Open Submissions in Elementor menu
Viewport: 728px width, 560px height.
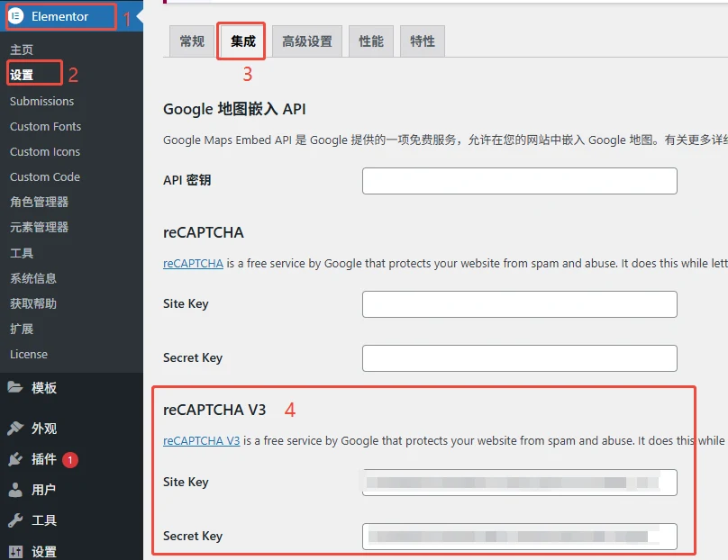pyautogui.click(x=41, y=101)
